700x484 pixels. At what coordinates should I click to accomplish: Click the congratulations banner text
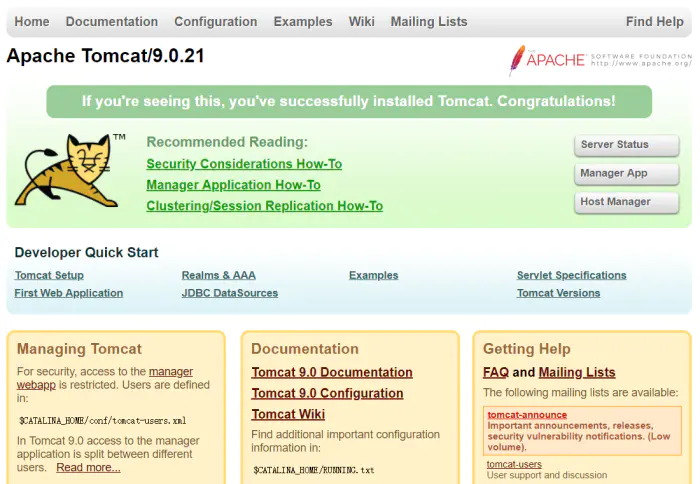click(349, 101)
